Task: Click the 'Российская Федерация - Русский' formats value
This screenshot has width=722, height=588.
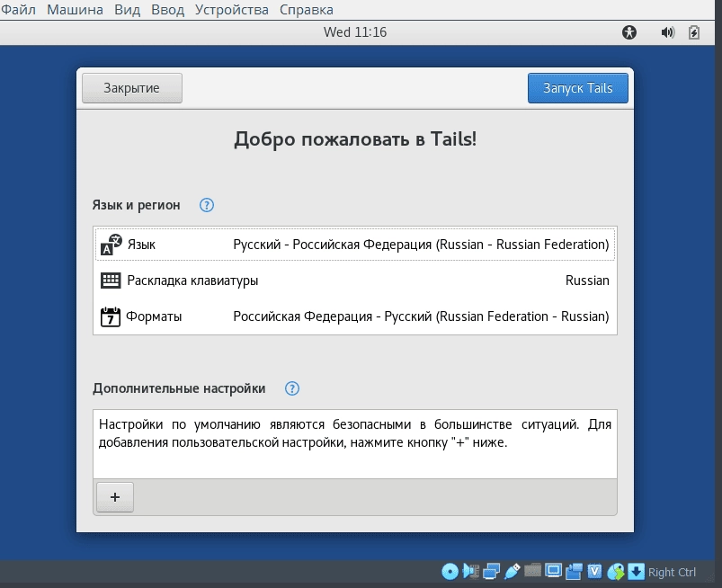Action: (x=421, y=316)
